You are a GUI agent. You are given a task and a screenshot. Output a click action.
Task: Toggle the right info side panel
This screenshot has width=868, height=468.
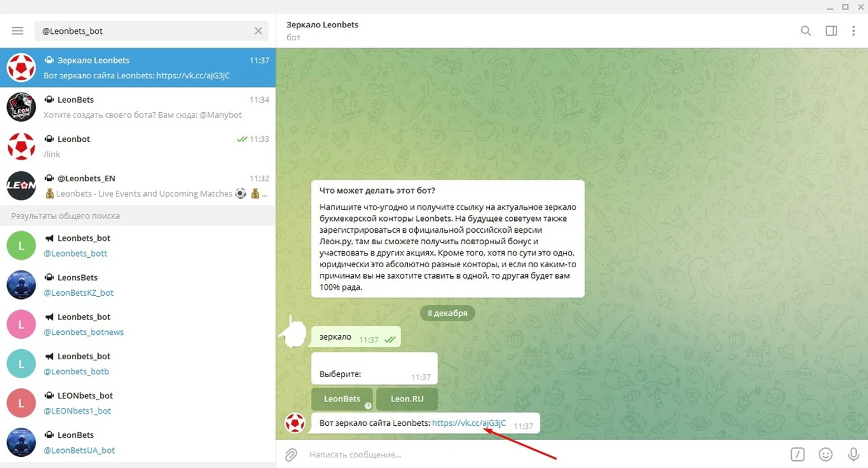pos(831,31)
